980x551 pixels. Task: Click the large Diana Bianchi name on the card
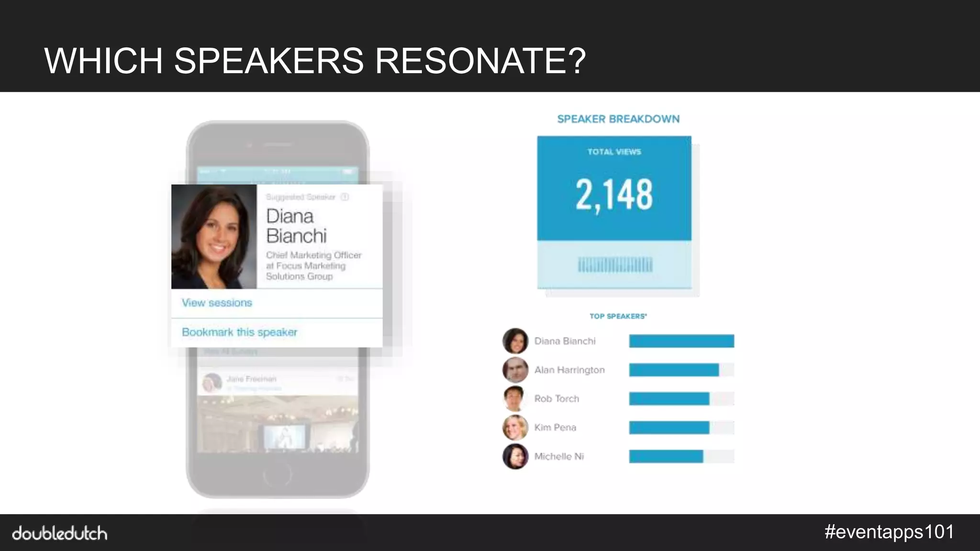click(x=296, y=226)
